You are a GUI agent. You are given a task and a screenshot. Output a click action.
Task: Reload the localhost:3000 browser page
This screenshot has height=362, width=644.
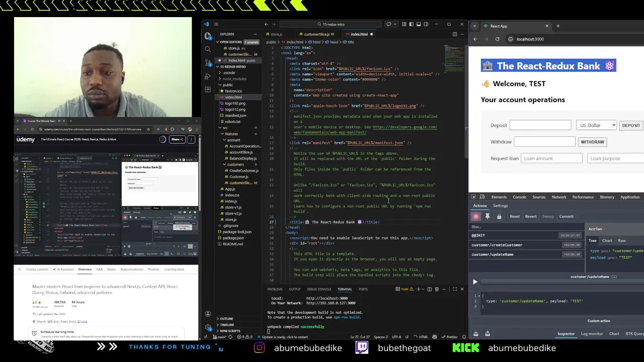click(497, 39)
